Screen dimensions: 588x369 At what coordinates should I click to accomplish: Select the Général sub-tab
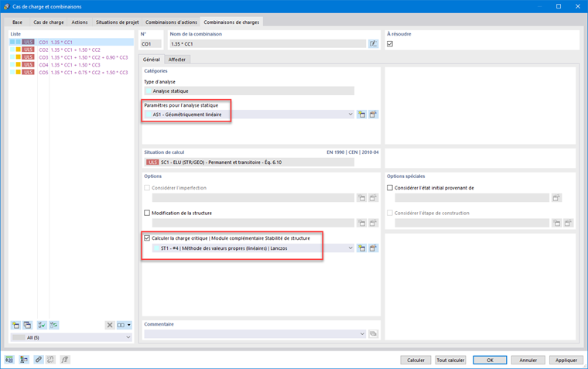[152, 60]
